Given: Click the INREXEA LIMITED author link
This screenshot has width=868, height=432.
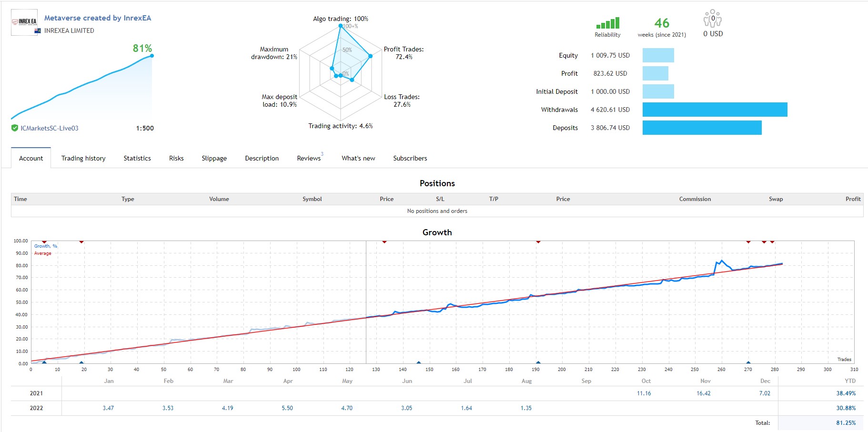Looking at the screenshot, I should [69, 30].
